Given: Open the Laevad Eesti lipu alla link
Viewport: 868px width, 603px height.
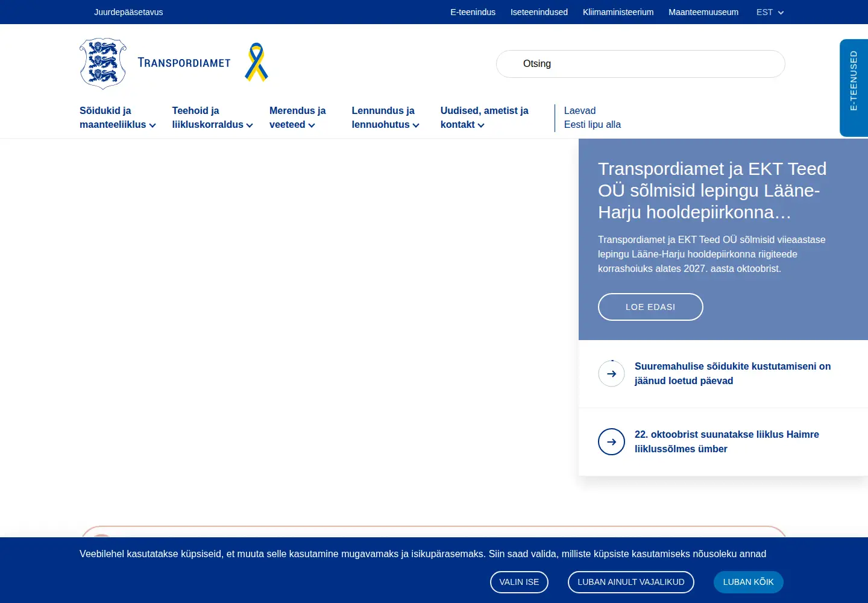Looking at the screenshot, I should click(x=593, y=118).
